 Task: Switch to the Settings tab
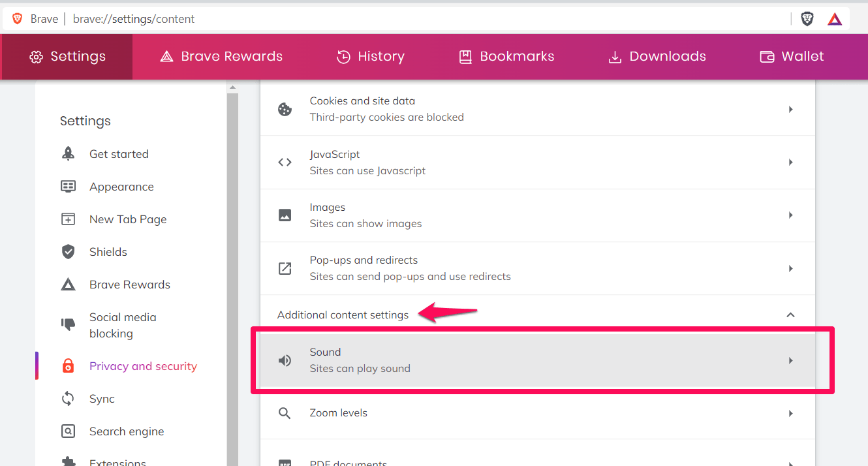point(67,57)
